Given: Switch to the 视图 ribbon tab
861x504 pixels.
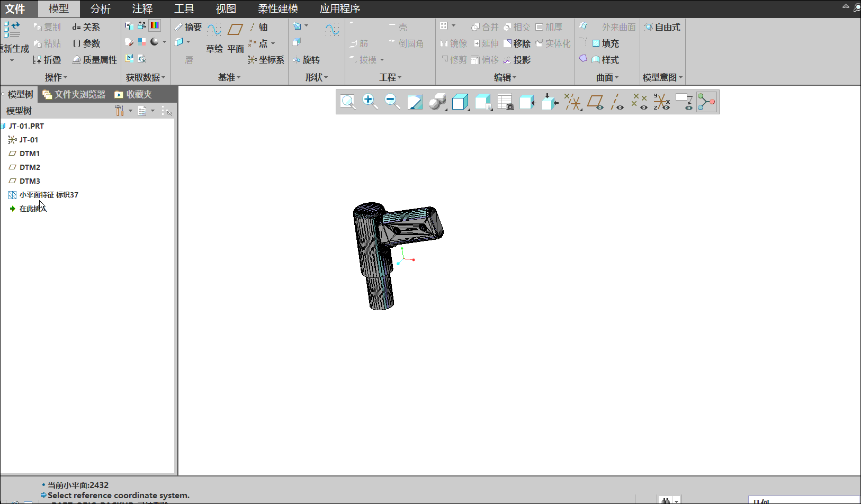Looking at the screenshot, I should 226,9.
